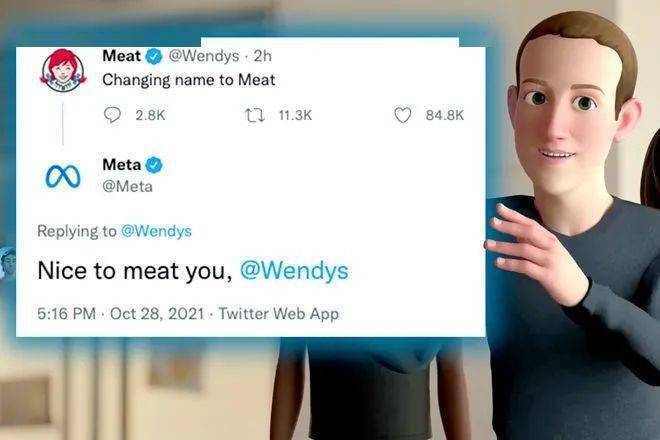
Task: Open the 2h tweet timestamp
Action: point(263,56)
